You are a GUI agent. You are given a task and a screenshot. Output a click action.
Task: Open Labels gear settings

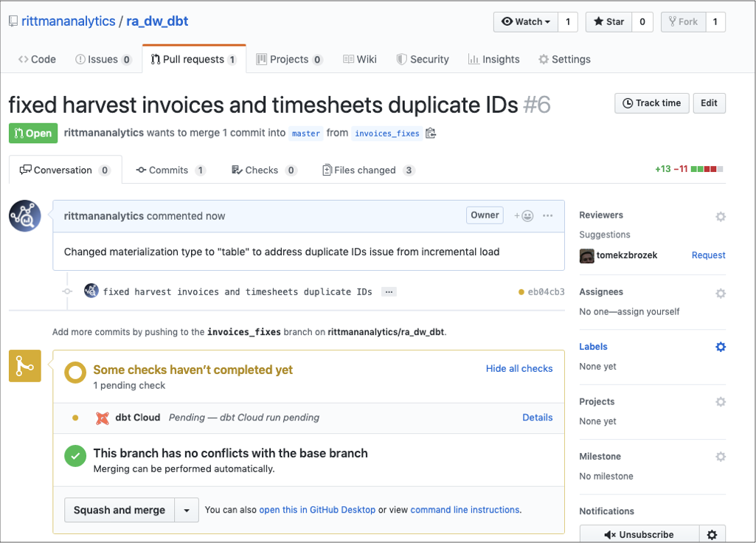pyautogui.click(x=721, y=347)
